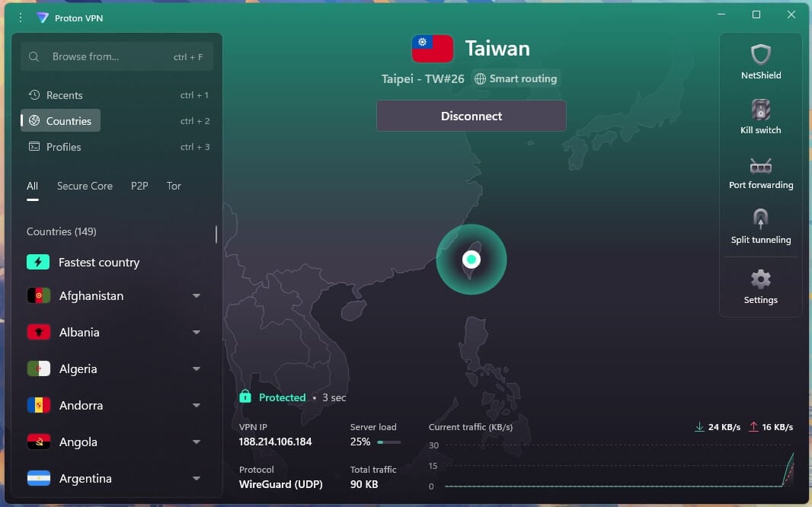Click the Albania flag icon
Screen dimensions: 812x507
coord(38,332)
